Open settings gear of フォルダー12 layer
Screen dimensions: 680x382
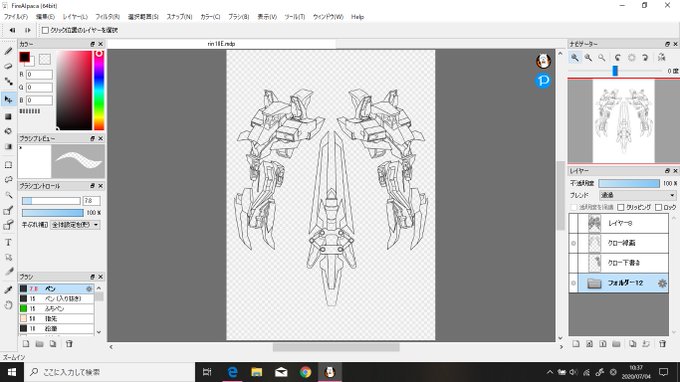tap(662, 283)
